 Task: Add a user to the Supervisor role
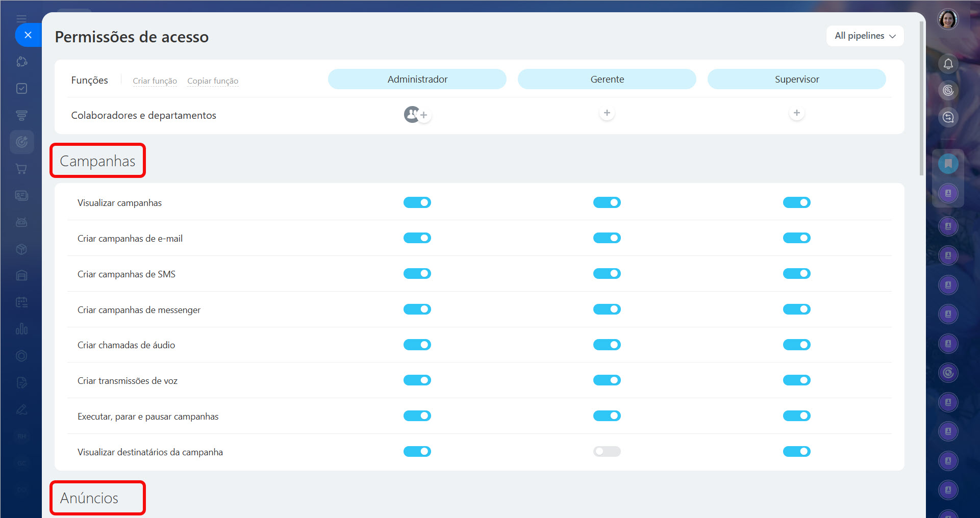tap(796, 113)
